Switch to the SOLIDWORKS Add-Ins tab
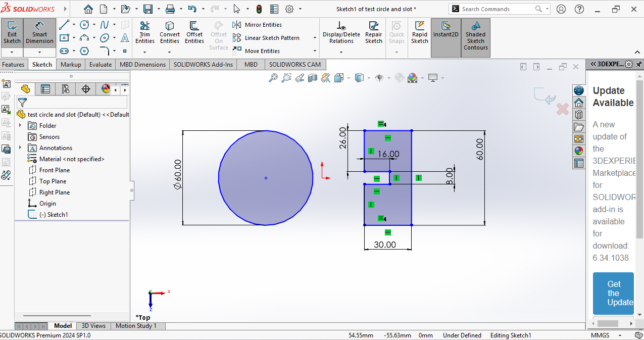644x340 pixels. [x=204, y=64]
